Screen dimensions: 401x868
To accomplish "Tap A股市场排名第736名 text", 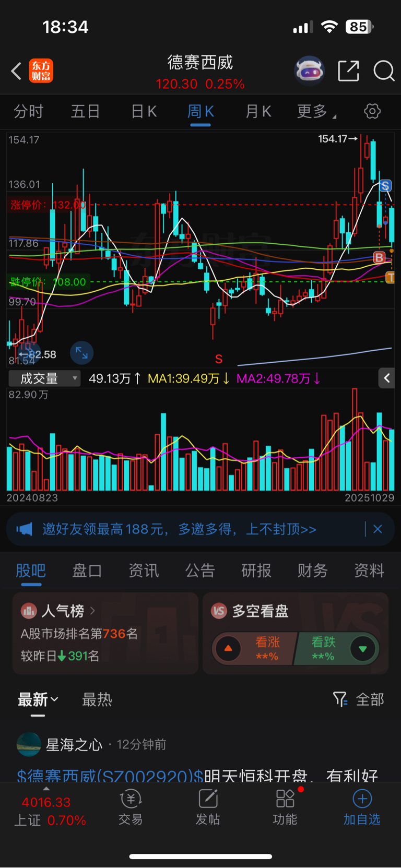I will (79, 634).
